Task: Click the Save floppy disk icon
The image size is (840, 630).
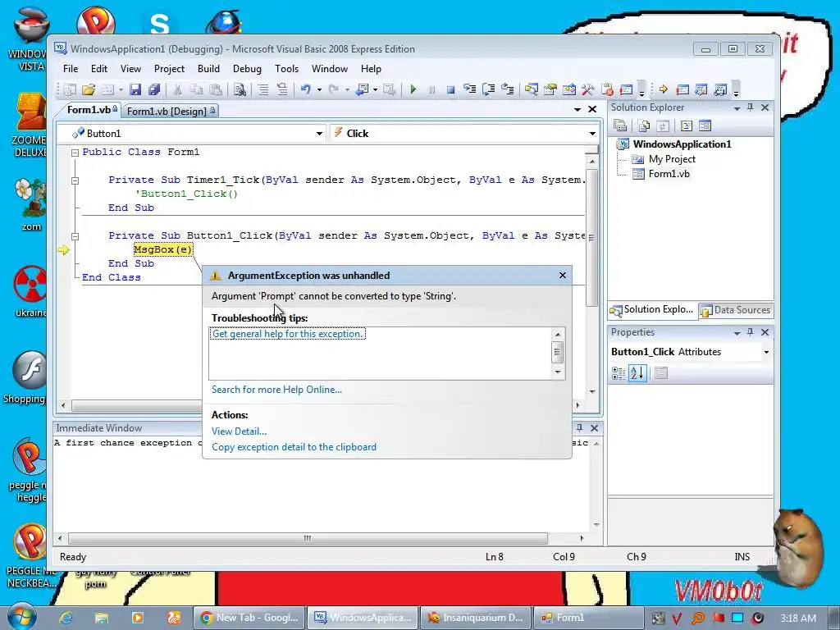Action: (135, 89)
